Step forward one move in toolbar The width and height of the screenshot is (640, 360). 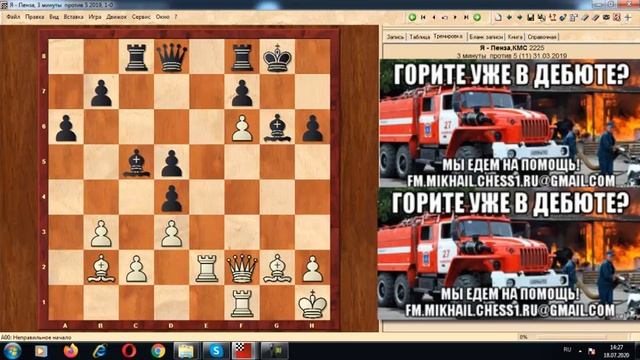click(x=455, y=18)
